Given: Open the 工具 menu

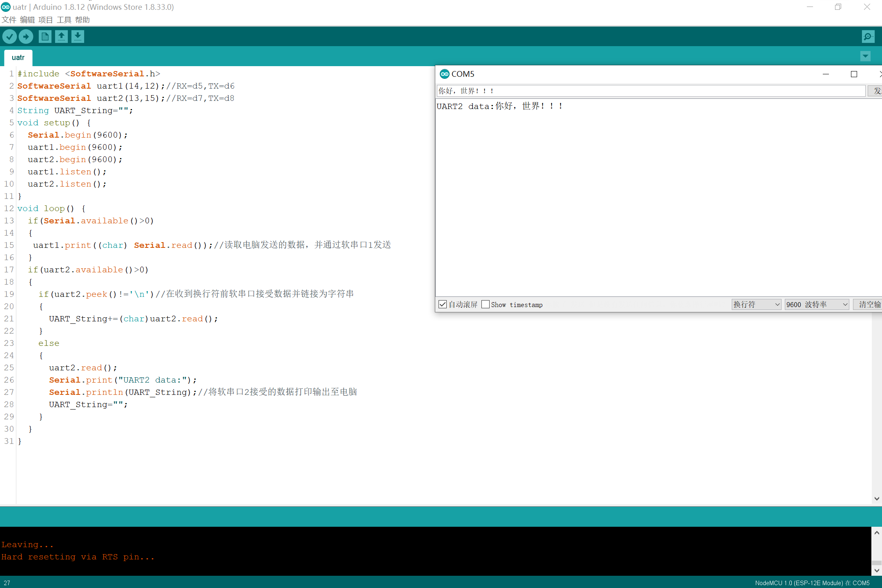Looking at the screenshot, I should click(64, 20).
